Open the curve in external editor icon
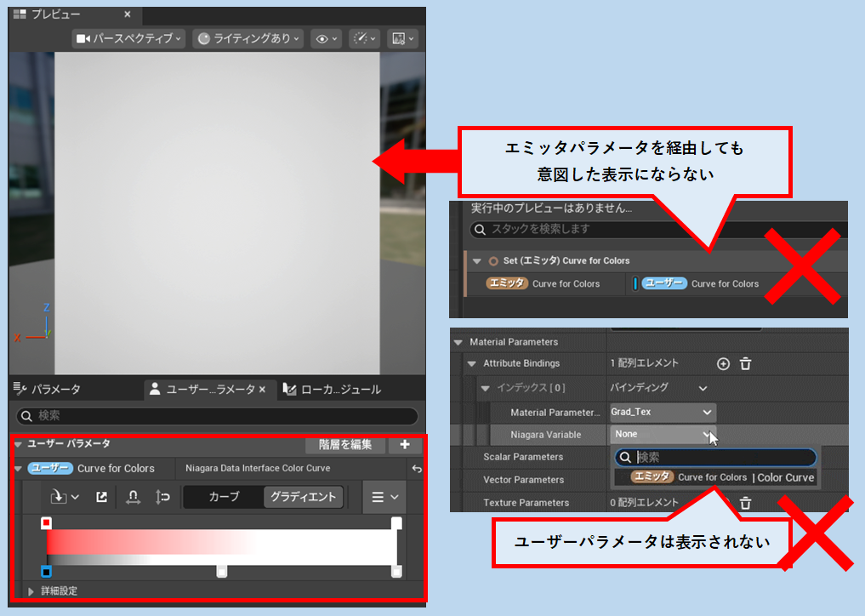 coord(101,497)
